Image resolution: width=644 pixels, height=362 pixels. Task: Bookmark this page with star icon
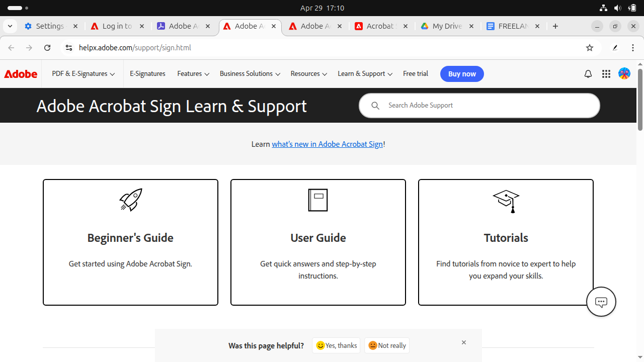pos(590,48)
